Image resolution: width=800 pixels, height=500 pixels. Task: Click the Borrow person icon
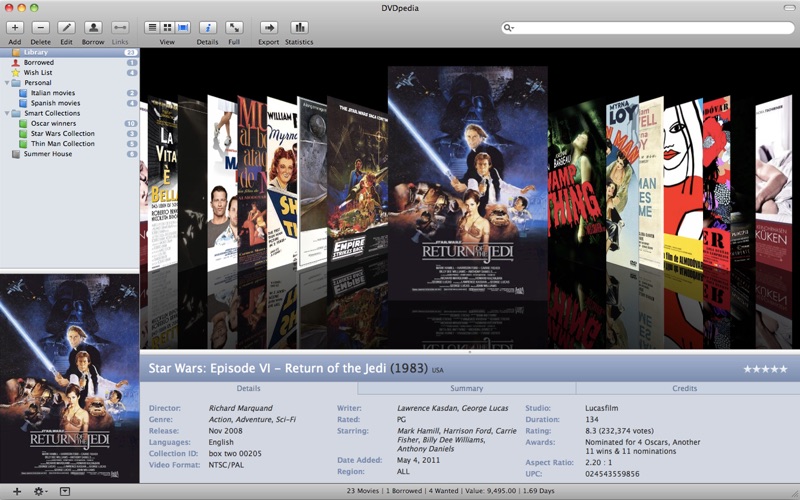point(92,27)
